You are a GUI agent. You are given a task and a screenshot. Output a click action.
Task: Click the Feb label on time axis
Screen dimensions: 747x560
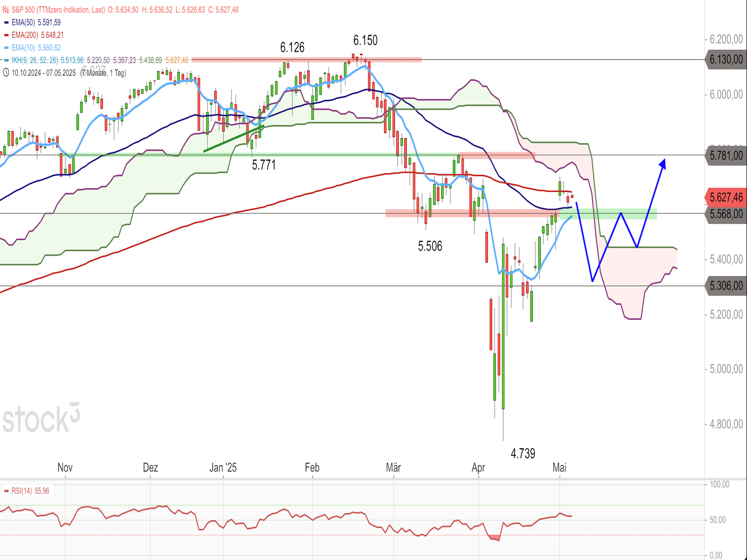[x=312, y=467]
